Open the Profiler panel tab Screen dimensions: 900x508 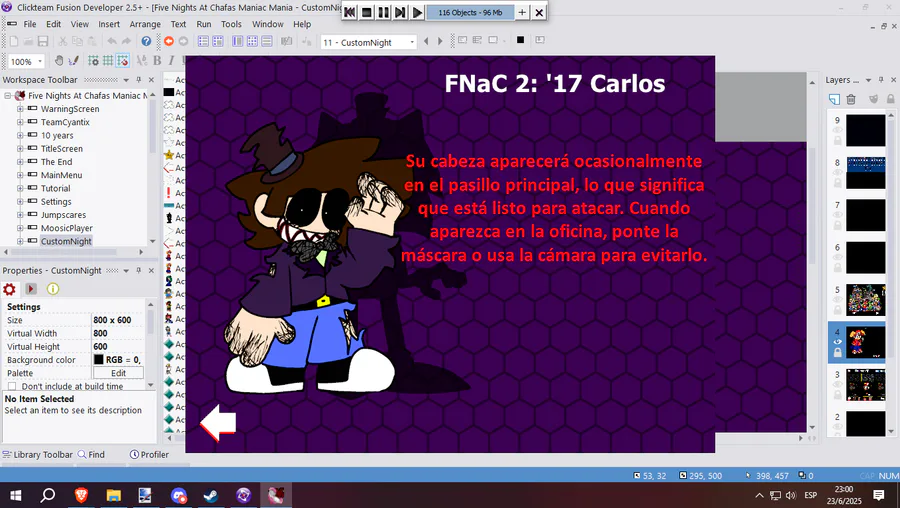[x=149, y=454]
